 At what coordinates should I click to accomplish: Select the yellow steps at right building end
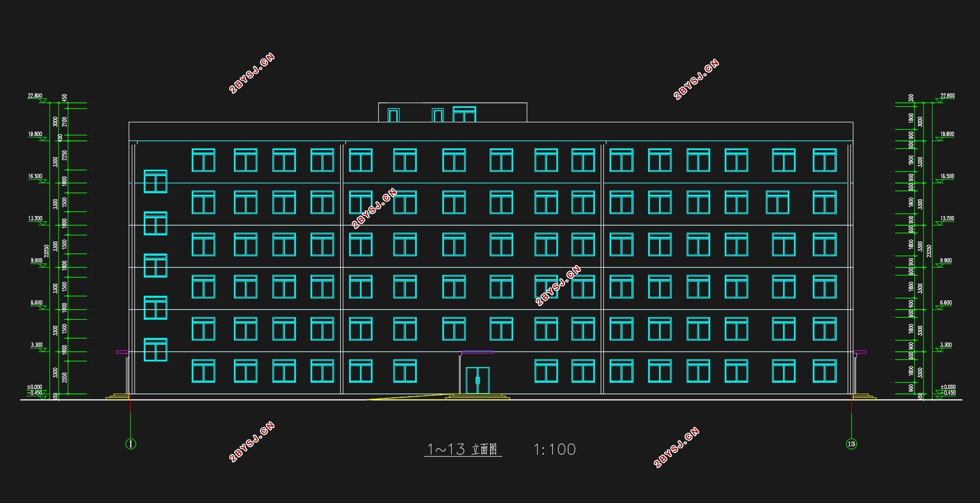[864, 397]
